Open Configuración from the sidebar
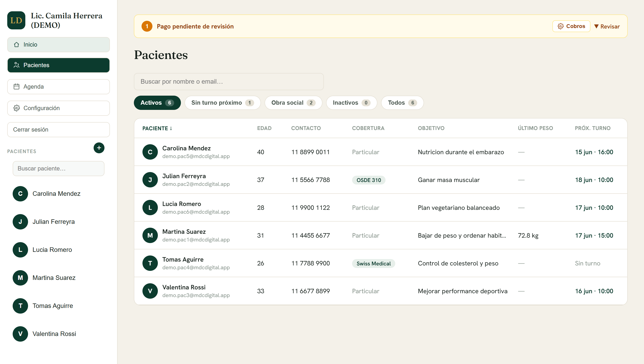The height and width of the screenshot is (364, 644). coord(59,108)
